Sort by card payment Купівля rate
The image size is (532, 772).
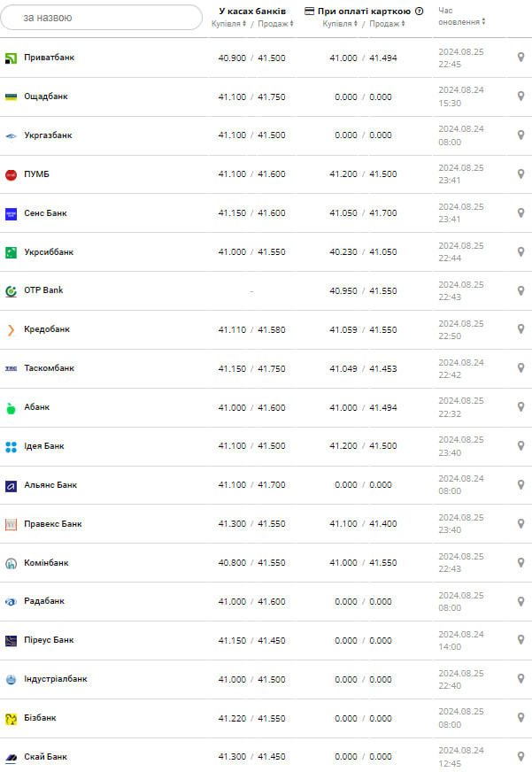340,24
